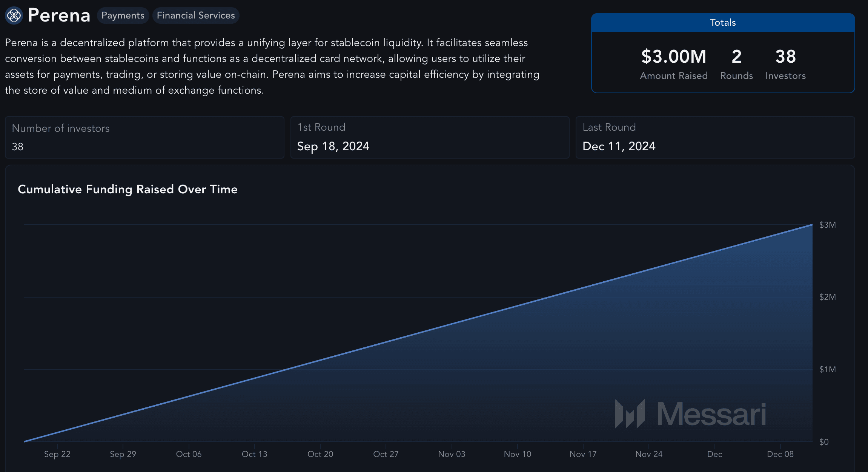Click the Totals panel header
868x472 pixels.
point(723,23)
